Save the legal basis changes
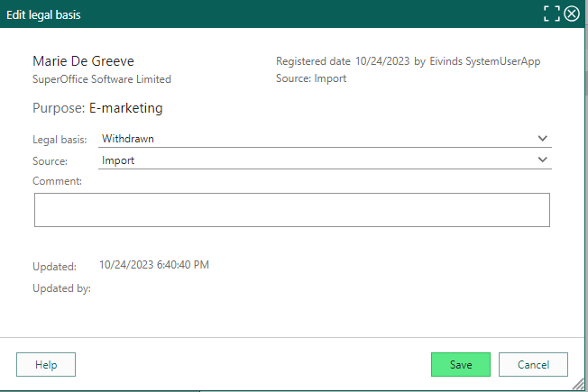The width and height of the screenshot is (588, 392). point(460,364)
